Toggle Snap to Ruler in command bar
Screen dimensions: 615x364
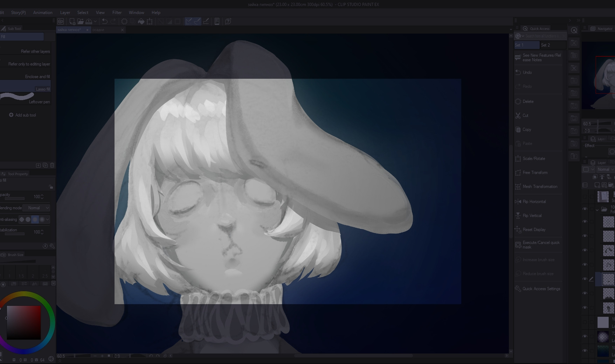pyautogui.click(x=189, y=21)
